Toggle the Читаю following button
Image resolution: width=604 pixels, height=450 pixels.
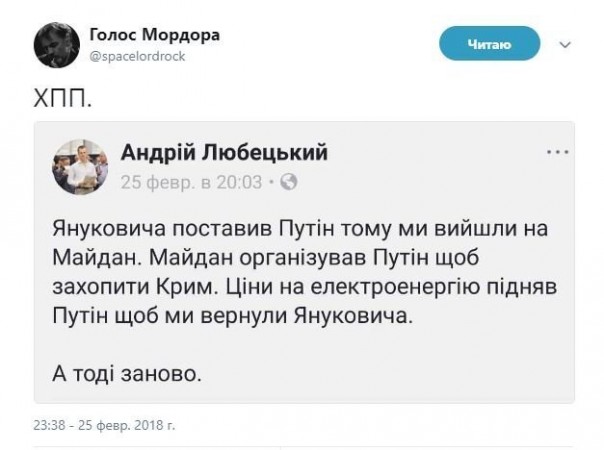tap(490, 44)
